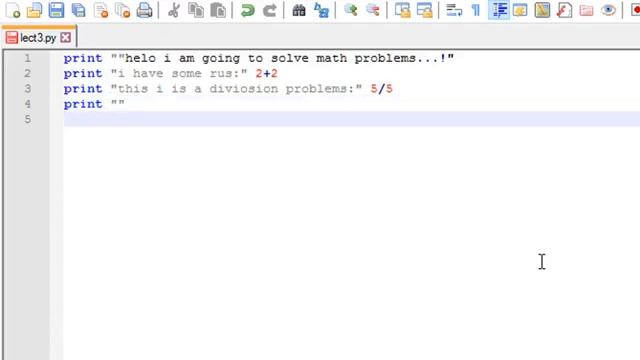Close the lect3.py tab with red X

point(65,38)
